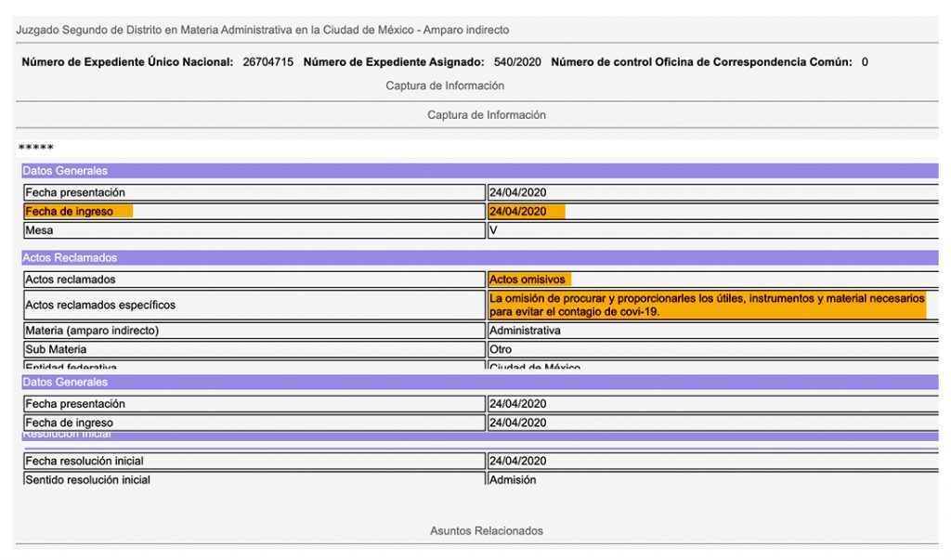Image resolution: width=951 pixels, height=560 pixels.
Task: Select the 'Materia (amparo indirecto)' label
Action: click(92, 331)
